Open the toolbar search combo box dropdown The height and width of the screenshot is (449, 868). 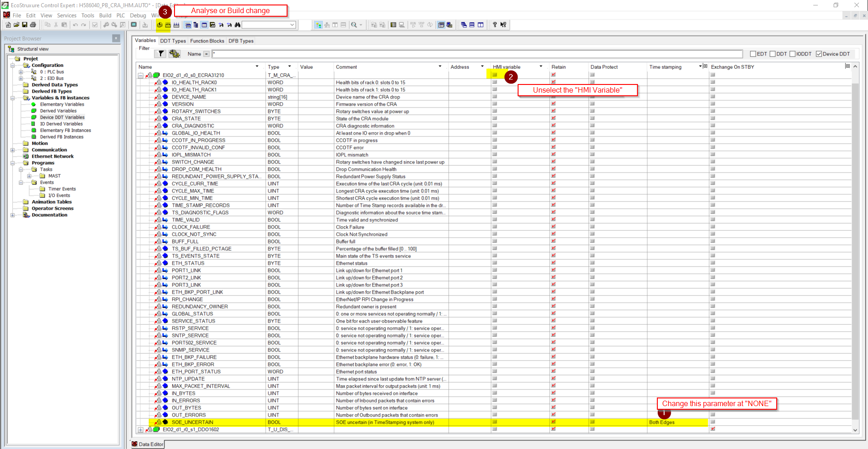coord(292,25)
